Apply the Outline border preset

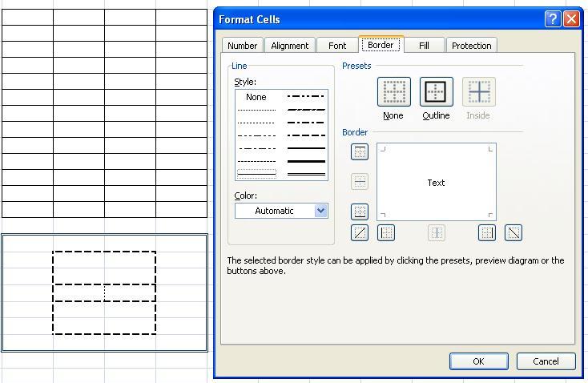tap(436, 92)
